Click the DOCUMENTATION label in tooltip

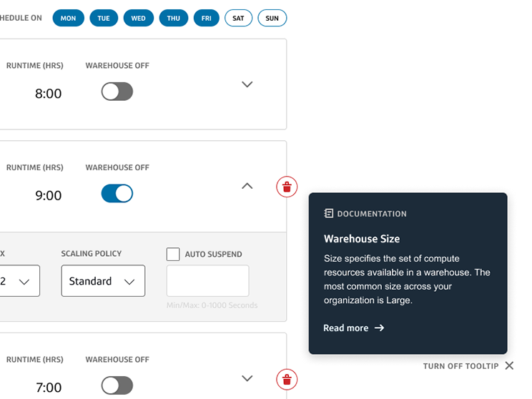tap(372, 214)
